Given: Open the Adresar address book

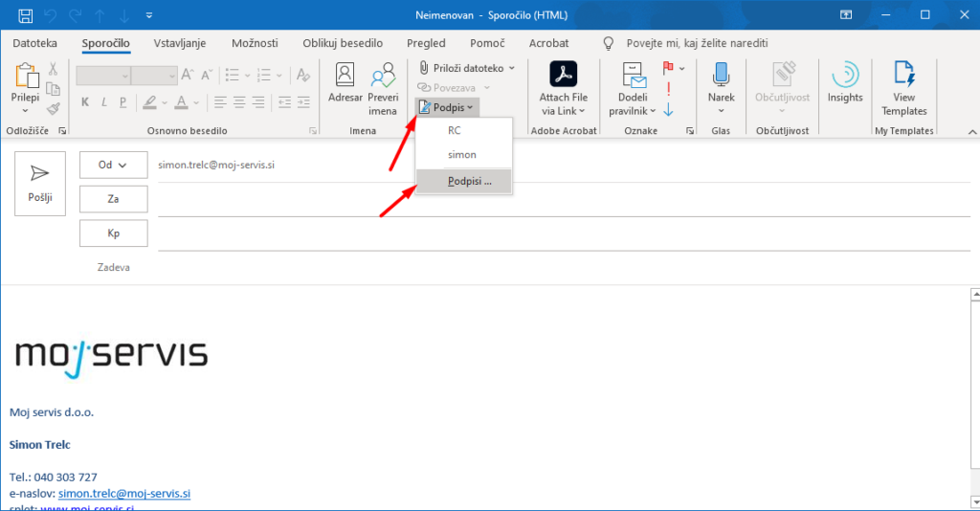Looking at the screenshot, I should (x=345, y=82).
